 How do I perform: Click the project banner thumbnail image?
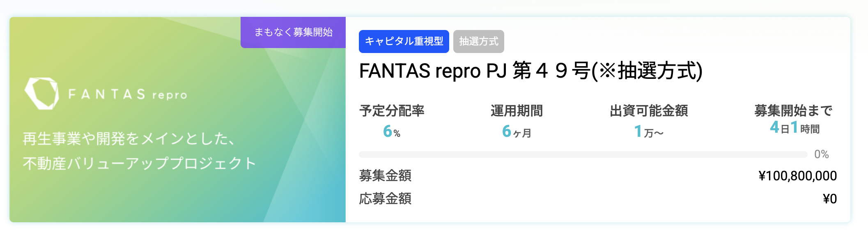(x=178, y=120)
